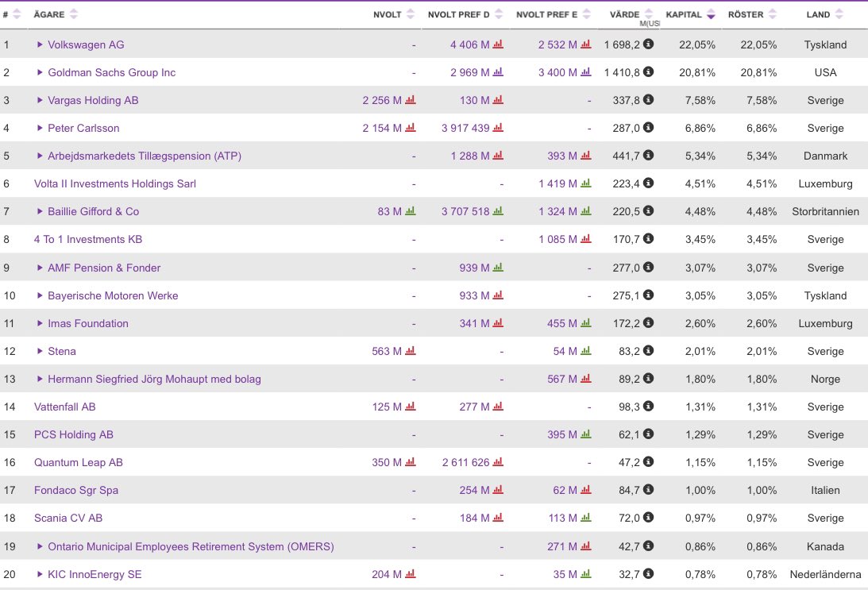Image resolution: width=868 pixels, height=590 pixels.
Task: Expand Imas Foundation row
Action: [40, 323]
